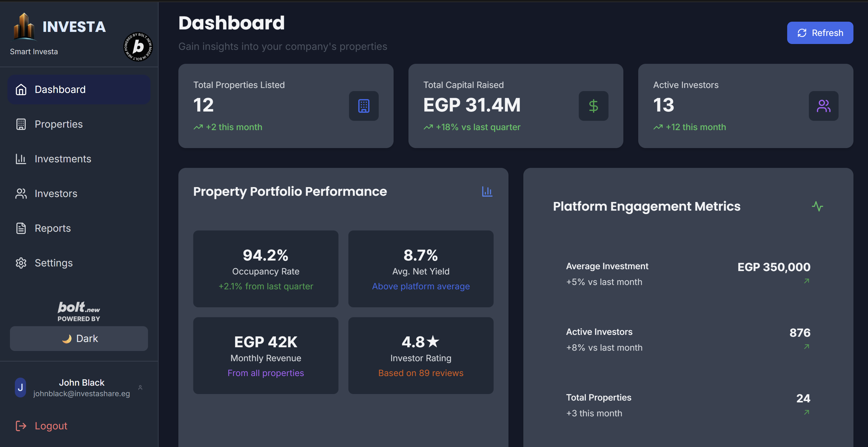Select the Occupancy Rate 94.2% tile
This screenshot has height=447, width=868.
tap(265, 269)
